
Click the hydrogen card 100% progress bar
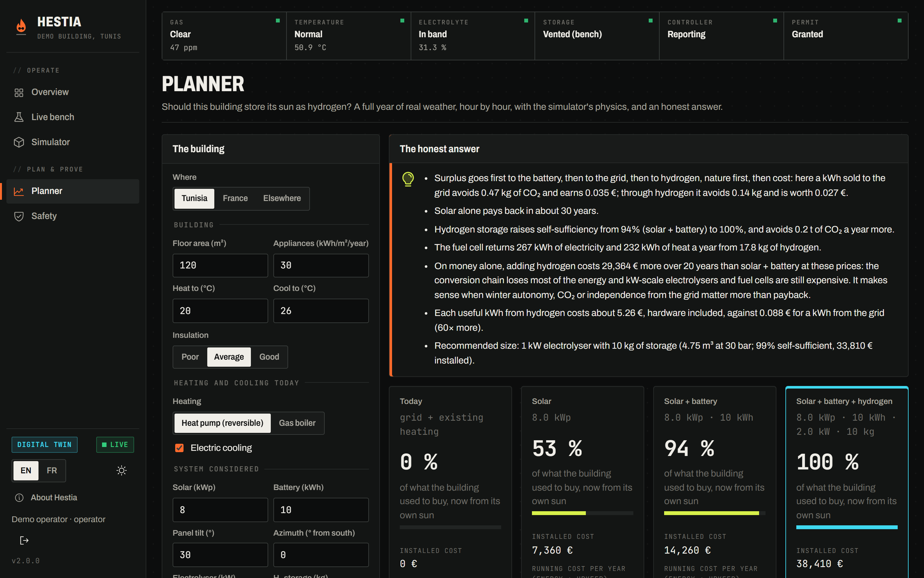[x=847, y=527]
